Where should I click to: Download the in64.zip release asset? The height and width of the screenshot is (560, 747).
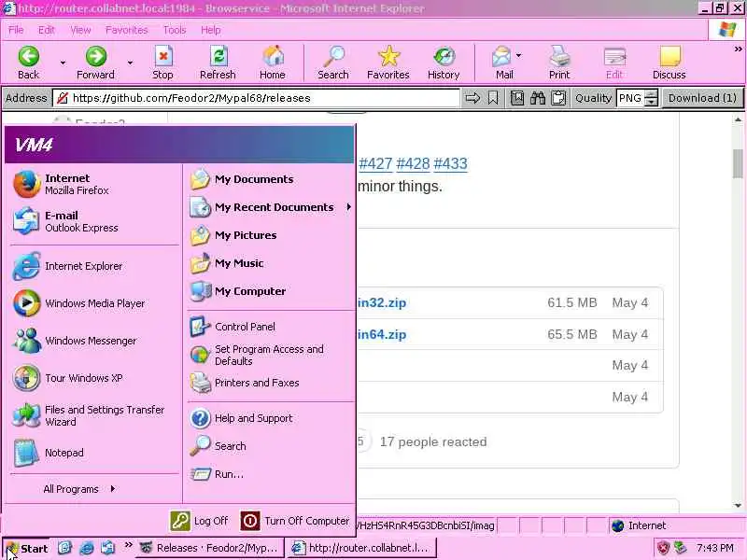382,335
